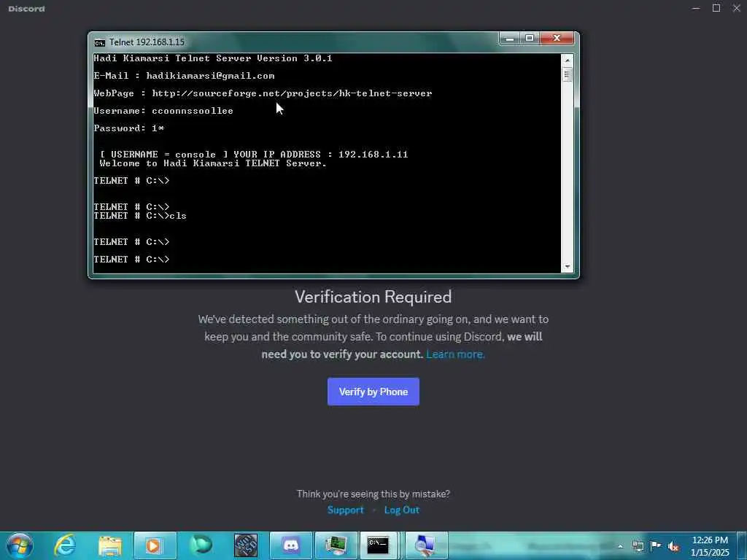Close the Telnet window

557,38
